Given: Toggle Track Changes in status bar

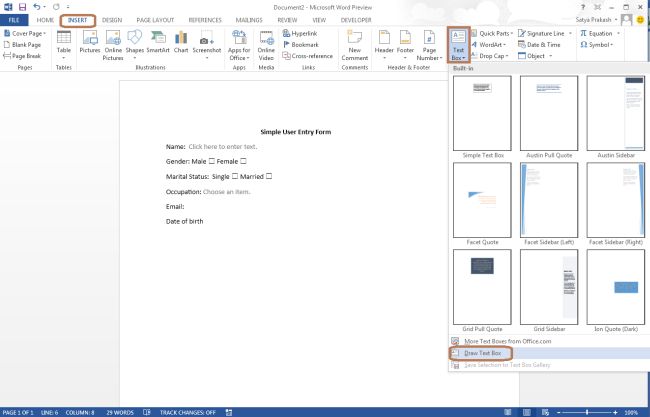Looking at the screenshot, I should (188, 412).
